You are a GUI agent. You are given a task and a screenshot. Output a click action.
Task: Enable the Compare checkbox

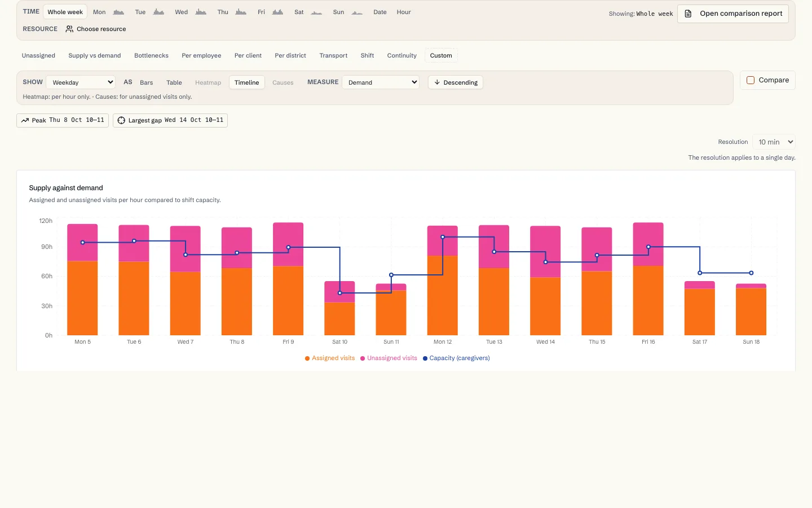[x=751, y=80]
